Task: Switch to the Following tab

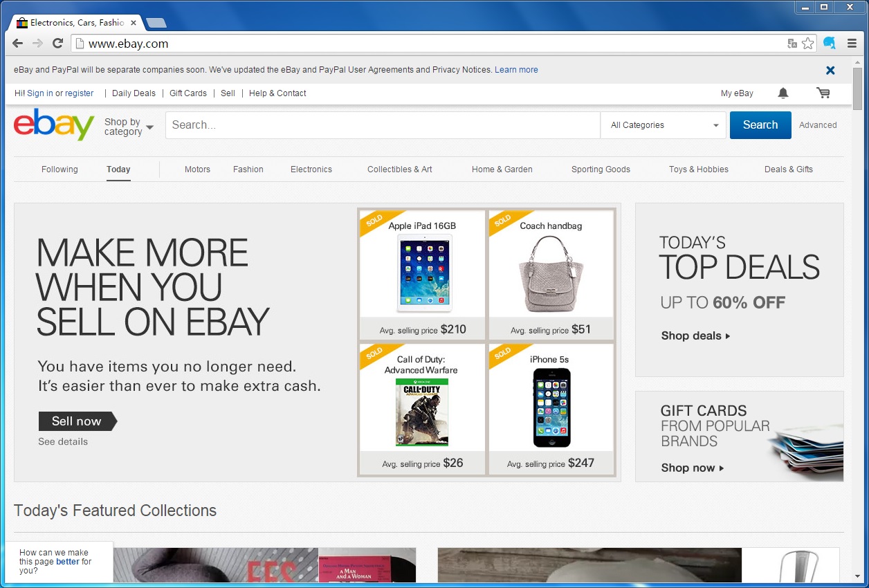Action: click(x=60, y=169)
